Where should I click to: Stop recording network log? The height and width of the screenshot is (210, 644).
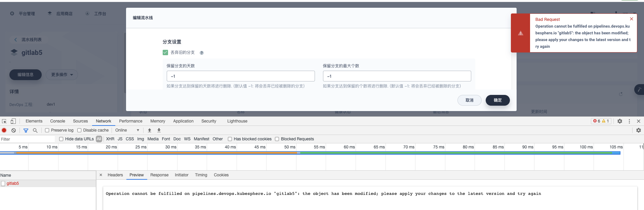point(4,130)
